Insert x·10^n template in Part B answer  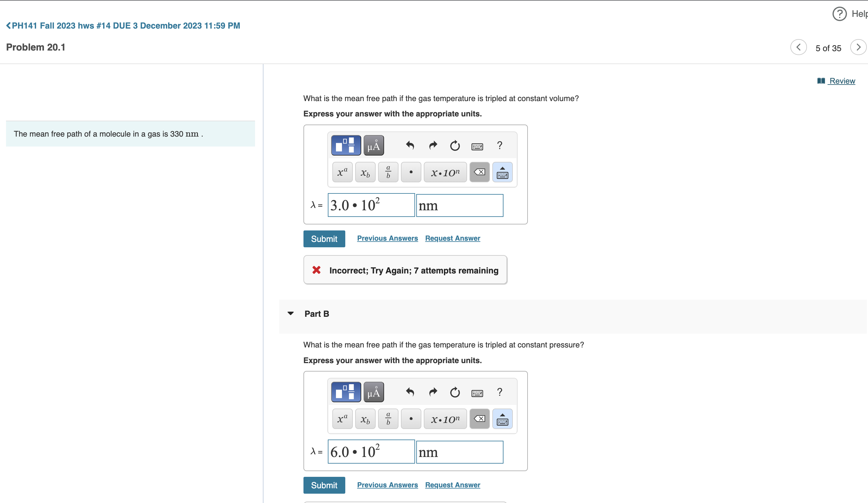tap(445, 418)
